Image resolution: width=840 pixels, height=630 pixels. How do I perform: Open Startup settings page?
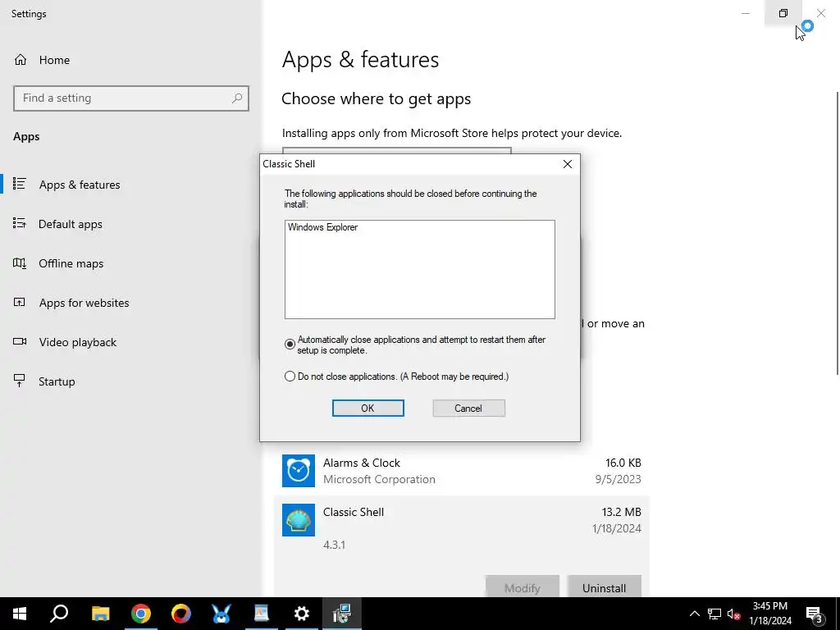(x=57, y=381)
